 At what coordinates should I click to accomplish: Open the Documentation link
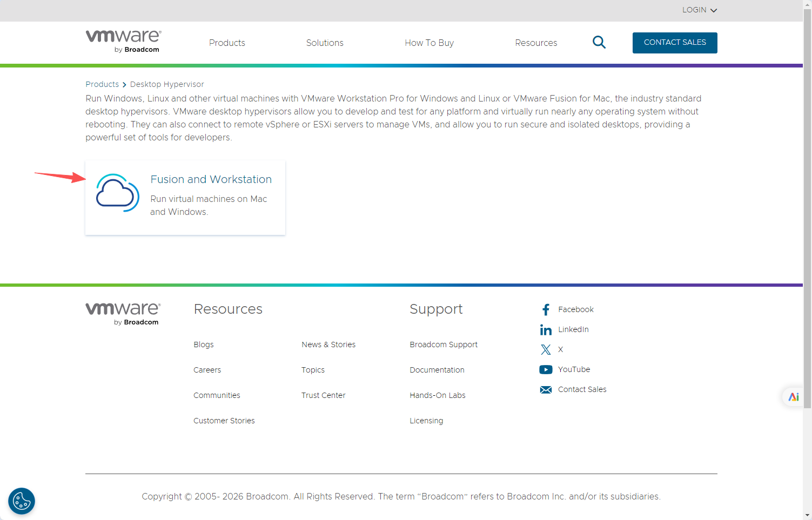437,370
